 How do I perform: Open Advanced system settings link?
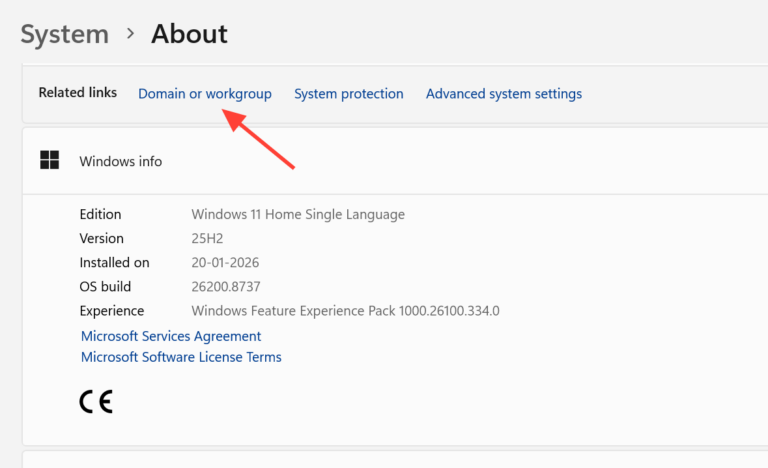tap(504, 94)
